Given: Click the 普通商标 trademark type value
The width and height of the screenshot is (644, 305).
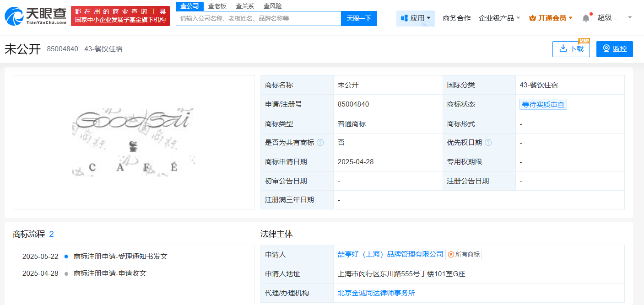Looking at the screenshot, I should [x=352, y=124].
